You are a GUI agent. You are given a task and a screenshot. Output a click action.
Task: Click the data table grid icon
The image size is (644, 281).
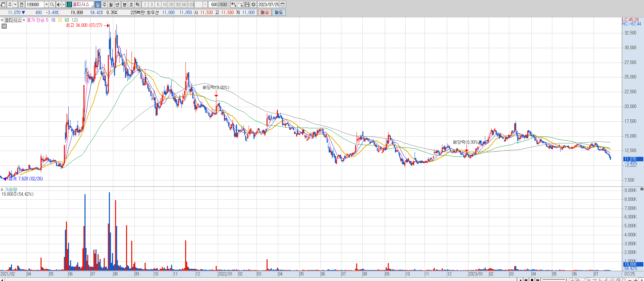click(4, 26)
